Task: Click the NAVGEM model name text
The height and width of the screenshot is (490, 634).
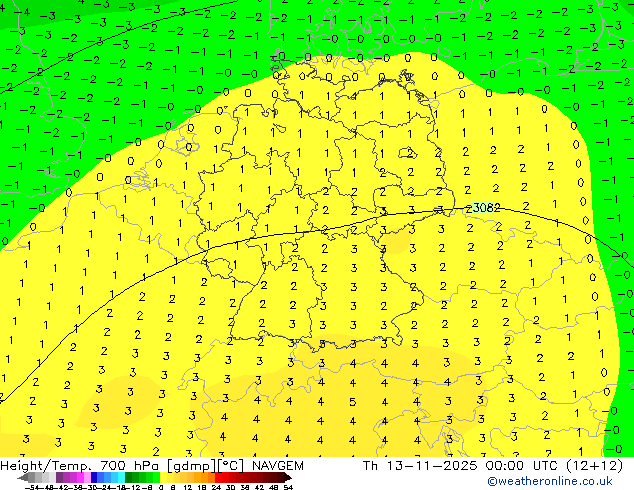Action: tap(277, 466)
